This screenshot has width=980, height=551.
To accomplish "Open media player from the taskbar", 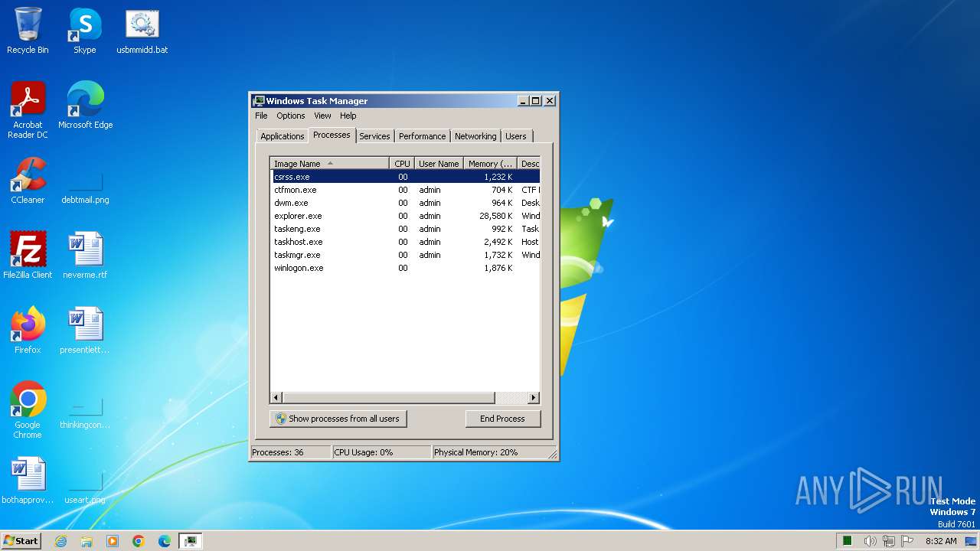I will (113, 541).
